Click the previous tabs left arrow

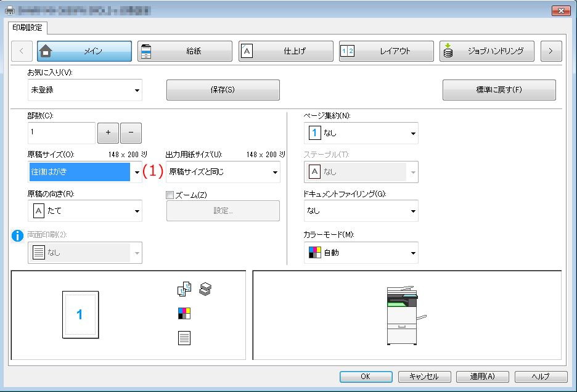tap(22, 51)
